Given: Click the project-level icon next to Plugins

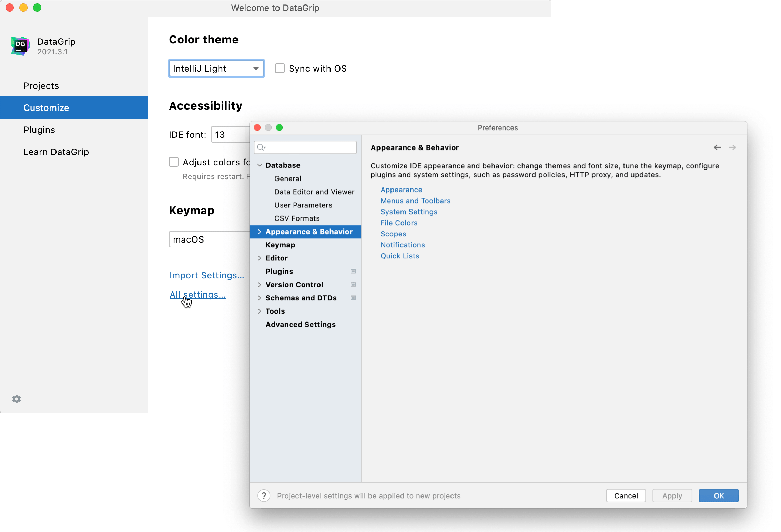Looking at the screenshot, I should point(353,272).
